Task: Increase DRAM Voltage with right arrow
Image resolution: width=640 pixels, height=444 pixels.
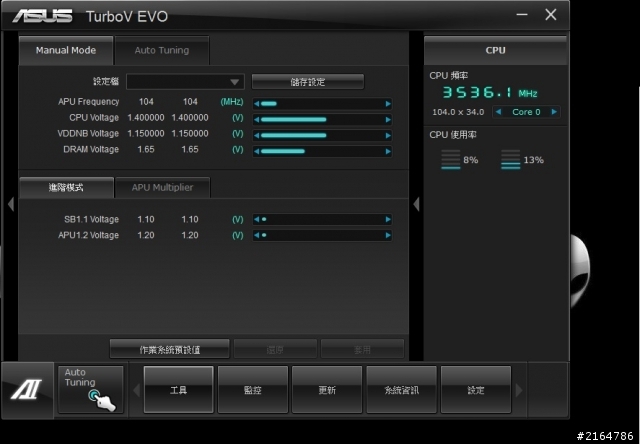Action: tap(388, 151)
